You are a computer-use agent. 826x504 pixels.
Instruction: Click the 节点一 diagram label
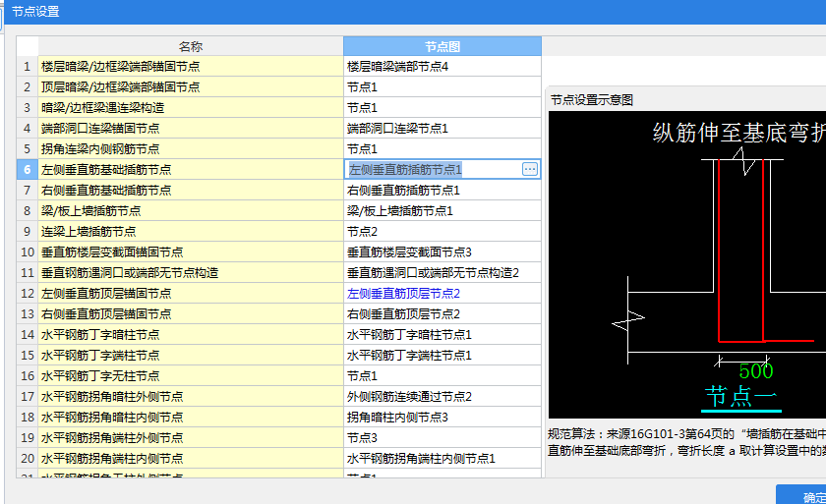(x=740, y=396)
